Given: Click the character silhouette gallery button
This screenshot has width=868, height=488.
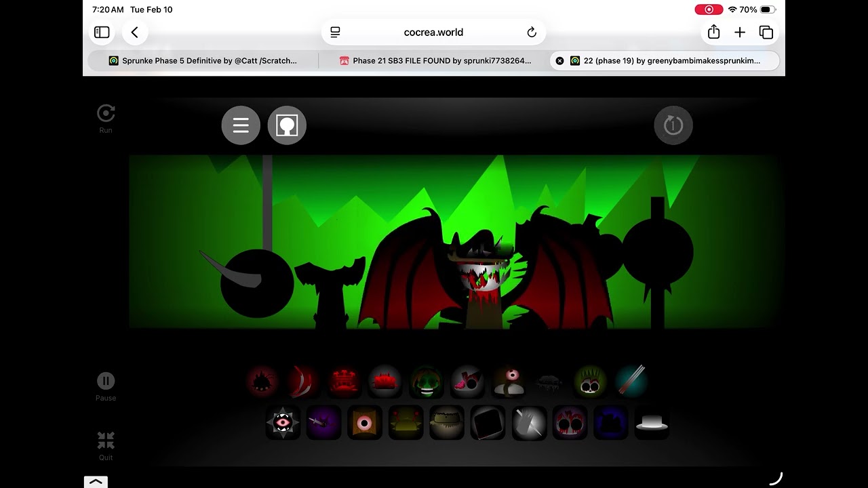Looking at the screenshot, I should 287,125.
